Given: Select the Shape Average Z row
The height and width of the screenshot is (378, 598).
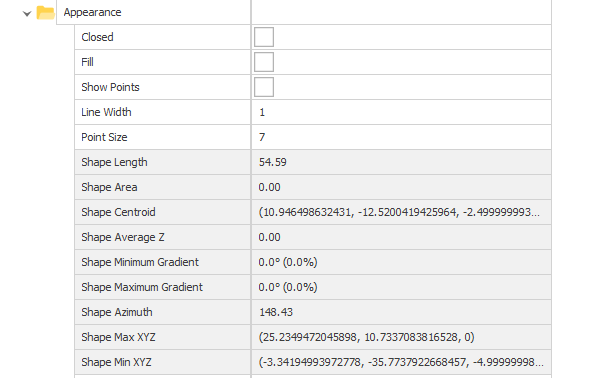Looking at the screenshot, I should [313, 237].
